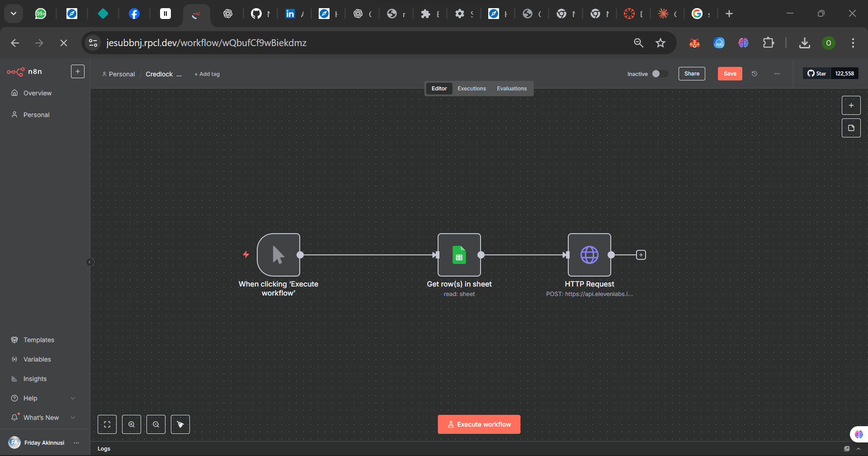Click Execute workflow button

479,424
